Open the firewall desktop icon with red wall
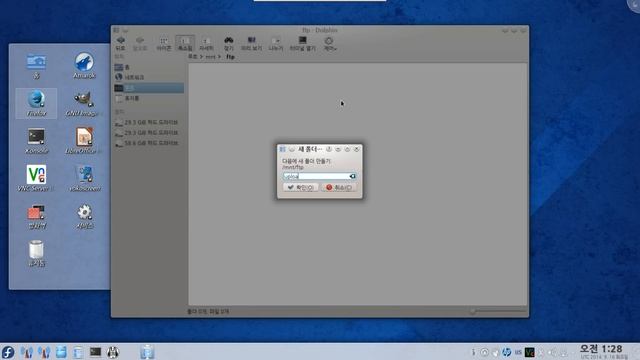Screen dimensions: 640x360 click(36, 216)
